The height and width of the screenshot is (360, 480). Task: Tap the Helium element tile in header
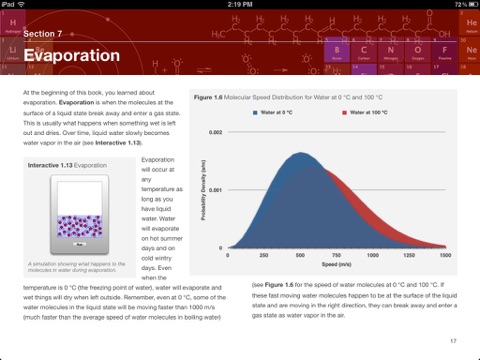(x=471, y=23)
